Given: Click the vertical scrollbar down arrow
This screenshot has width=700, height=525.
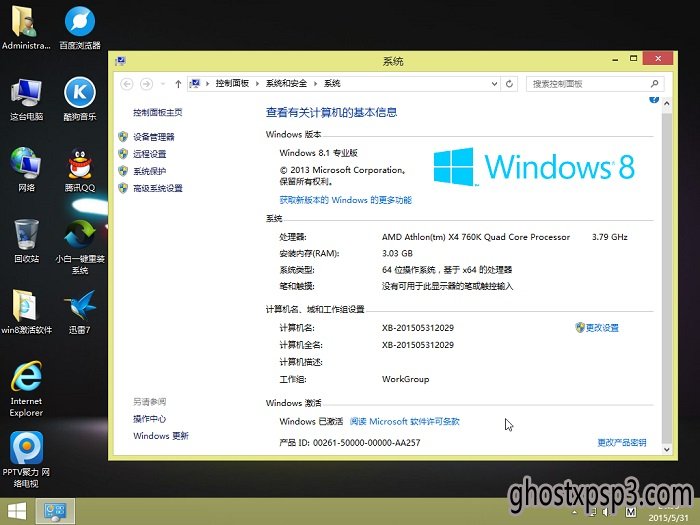Looking at the screenshot, I should [667, 449].
